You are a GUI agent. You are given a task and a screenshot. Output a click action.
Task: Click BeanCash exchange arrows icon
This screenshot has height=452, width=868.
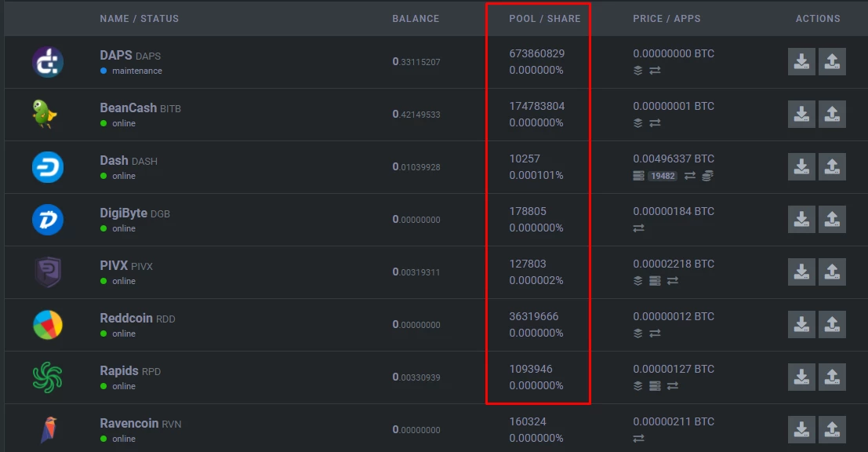coord(655,123)
